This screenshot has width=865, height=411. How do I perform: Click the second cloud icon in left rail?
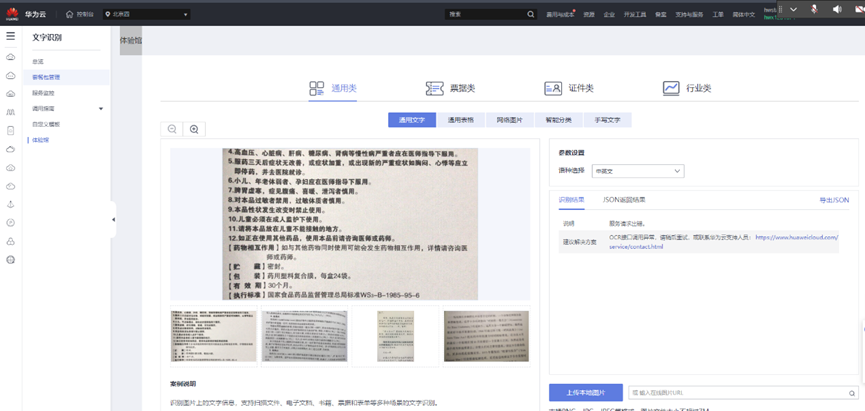click(x=10, y=76)
